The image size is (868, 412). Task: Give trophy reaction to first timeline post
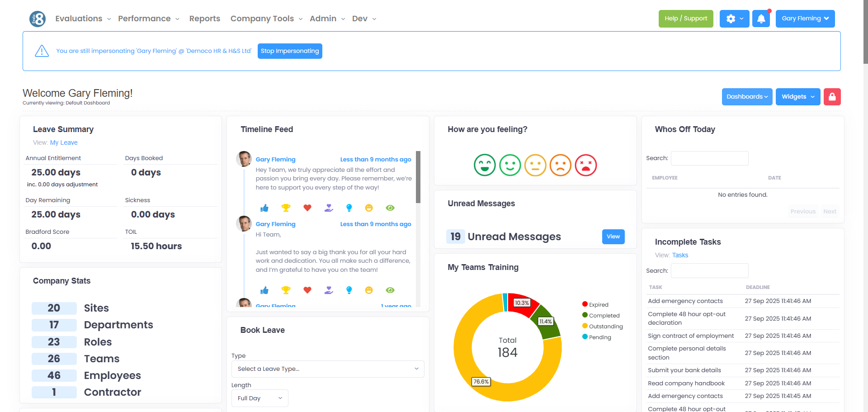286,208
